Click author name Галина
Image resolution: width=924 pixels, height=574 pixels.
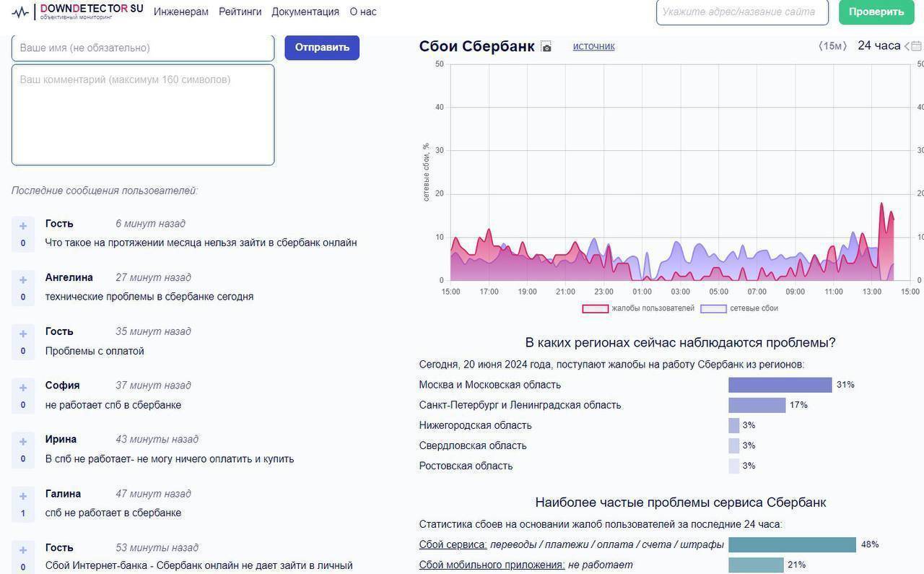coord(63,494)
